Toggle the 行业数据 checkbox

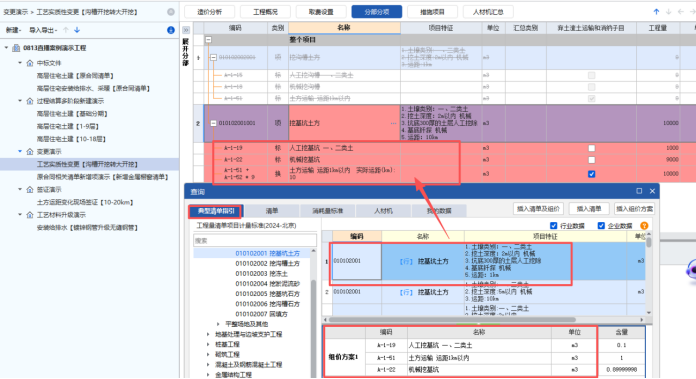tap(554, 226)
